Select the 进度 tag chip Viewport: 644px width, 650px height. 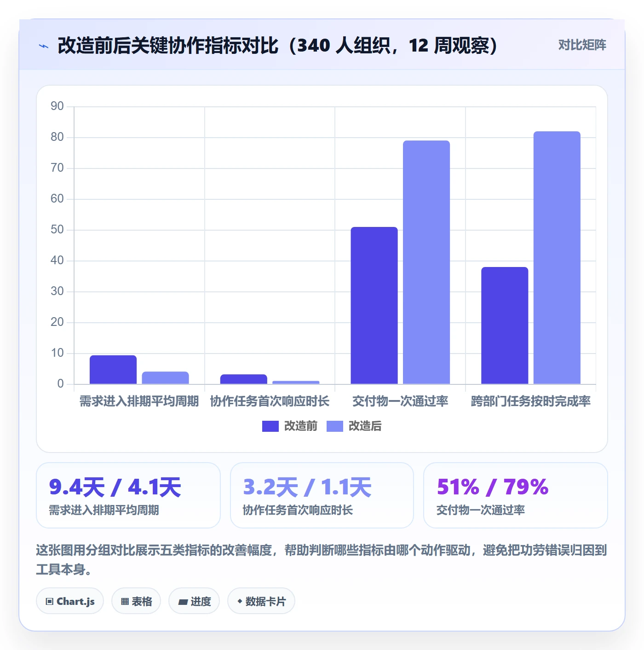[x=194, y=601]
